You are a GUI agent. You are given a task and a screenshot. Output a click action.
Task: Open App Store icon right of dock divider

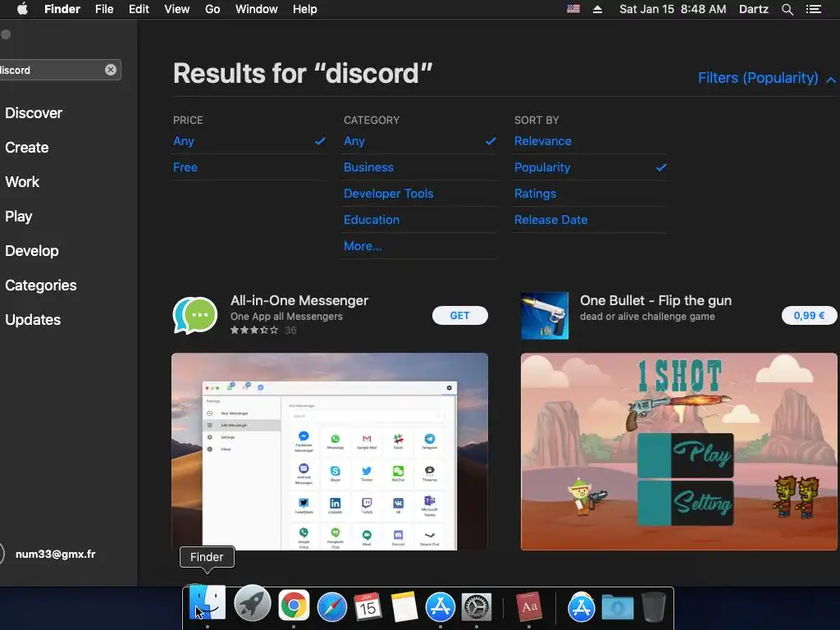point(582,606)
